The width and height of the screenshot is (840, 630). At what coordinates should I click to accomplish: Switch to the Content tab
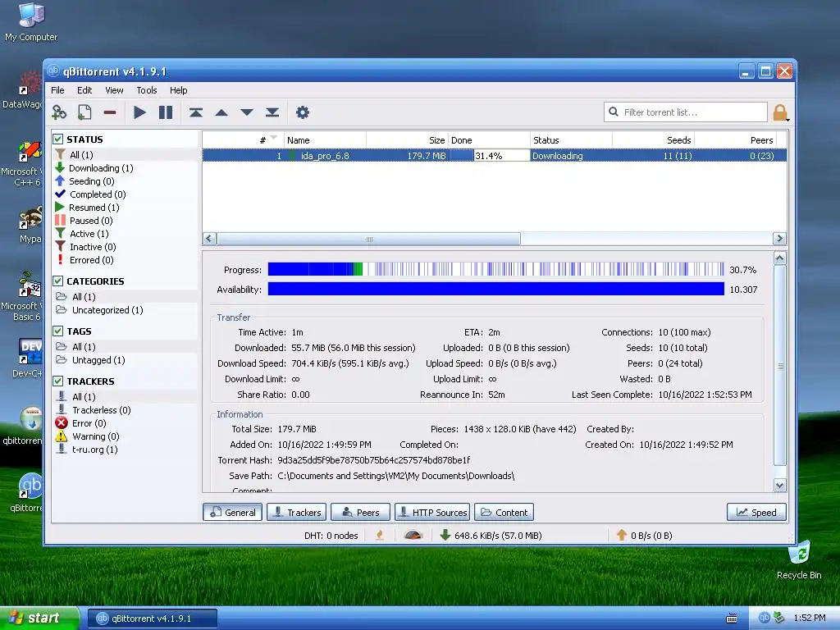504,512
